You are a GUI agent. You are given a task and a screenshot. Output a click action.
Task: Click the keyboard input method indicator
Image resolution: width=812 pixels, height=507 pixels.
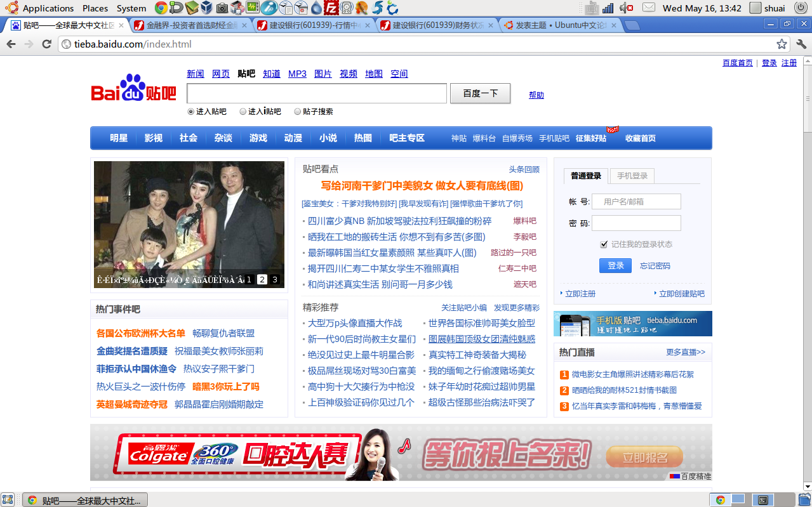pos(592,8)
